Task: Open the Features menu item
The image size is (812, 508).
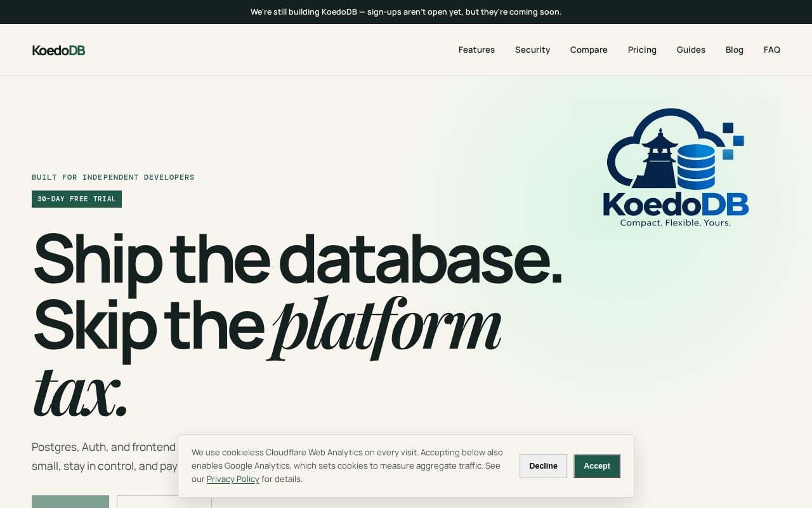Action: (476, 50)
